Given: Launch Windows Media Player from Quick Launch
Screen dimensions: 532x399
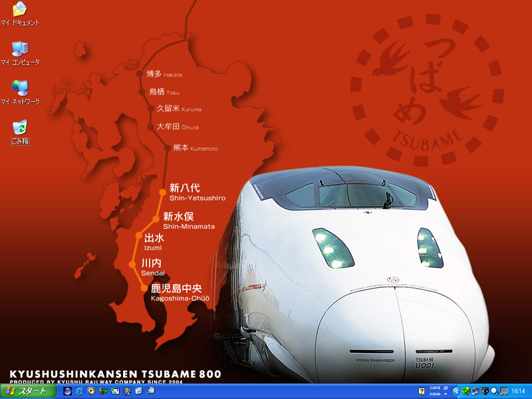Looking at the screenshot, I should tap(90, 391).
